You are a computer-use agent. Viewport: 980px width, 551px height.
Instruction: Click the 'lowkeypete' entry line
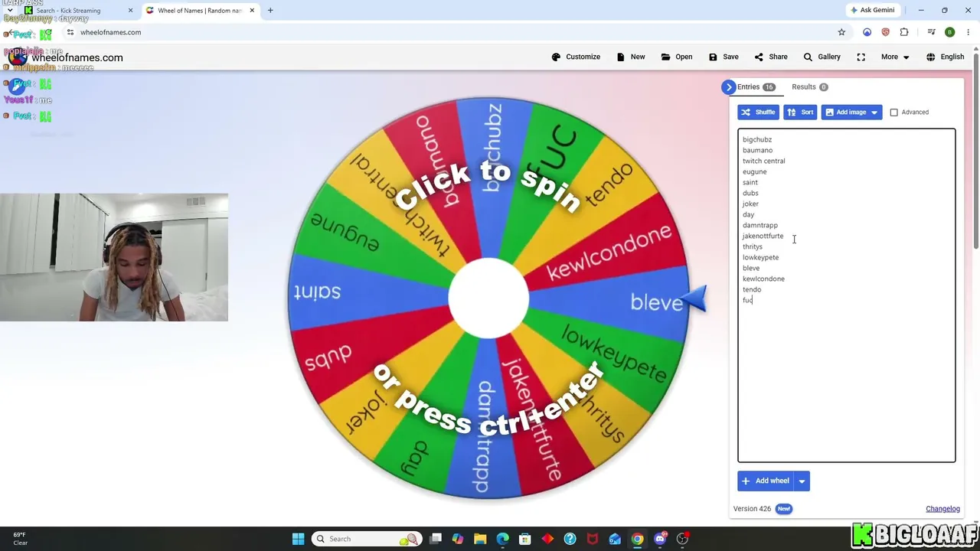pyautogui.click(x=760, y=258)
